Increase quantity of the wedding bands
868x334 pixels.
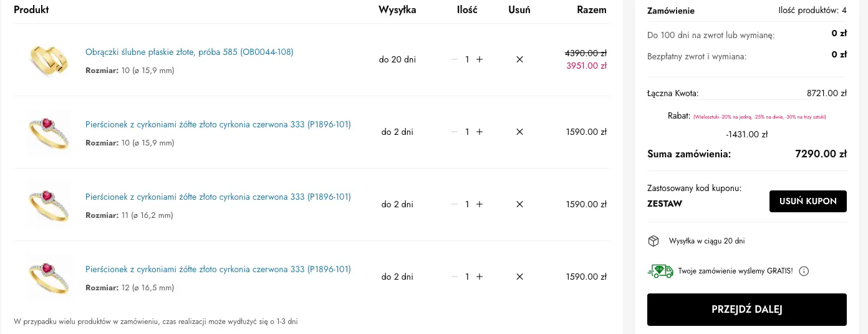pyautogui.click(x=480, y=59)
